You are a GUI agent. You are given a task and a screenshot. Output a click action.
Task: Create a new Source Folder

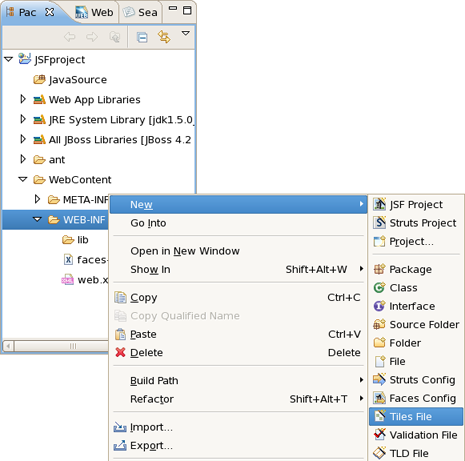pos(416,324)
